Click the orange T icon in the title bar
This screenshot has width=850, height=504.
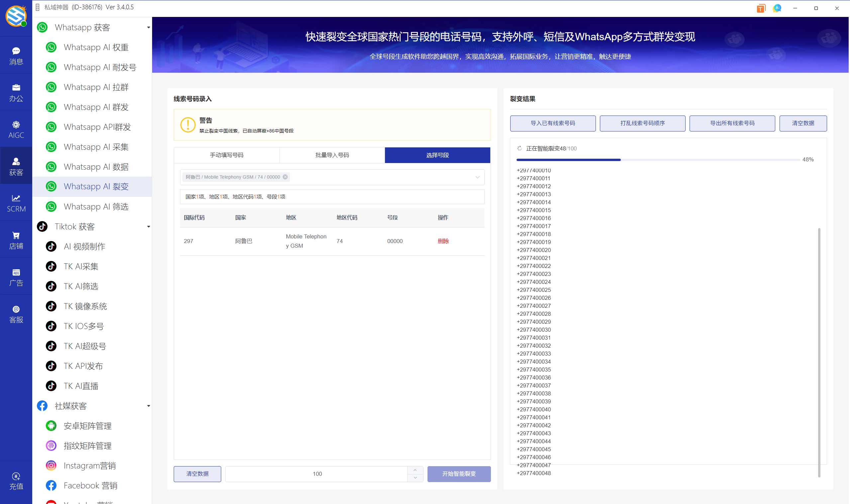(761, 8)
